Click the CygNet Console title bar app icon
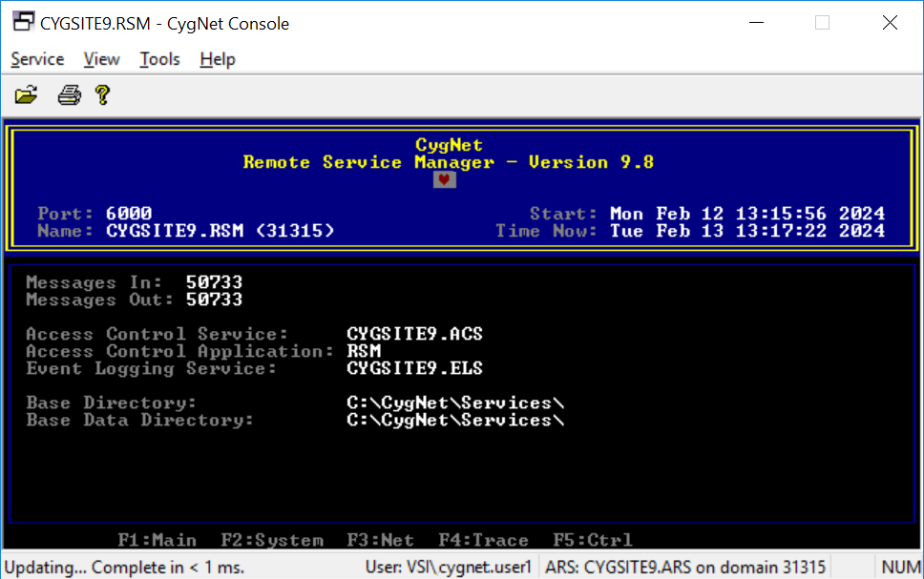Viewport: 924px width, 579px height. [24, 22]
